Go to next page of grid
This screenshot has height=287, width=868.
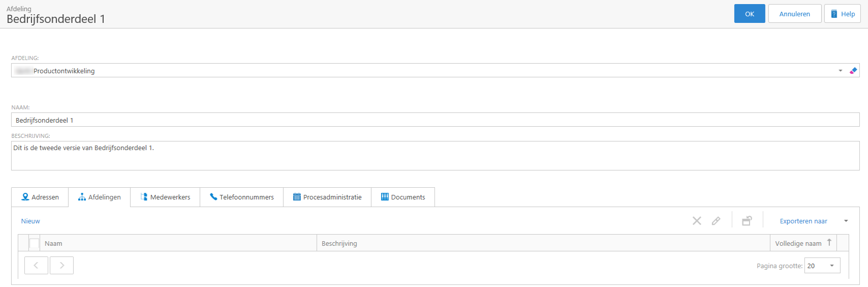(x=62, y=266)
